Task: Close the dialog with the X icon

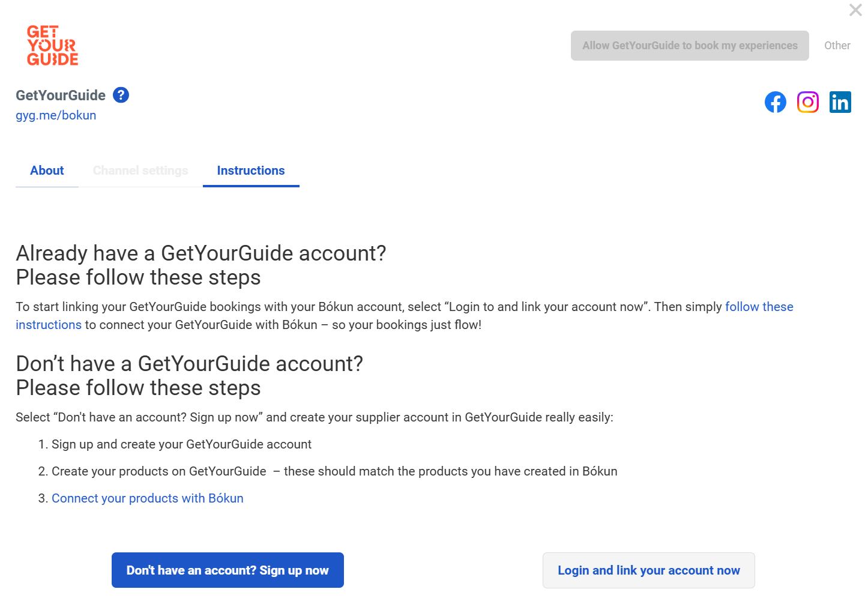Action: [x=855, y=10]
